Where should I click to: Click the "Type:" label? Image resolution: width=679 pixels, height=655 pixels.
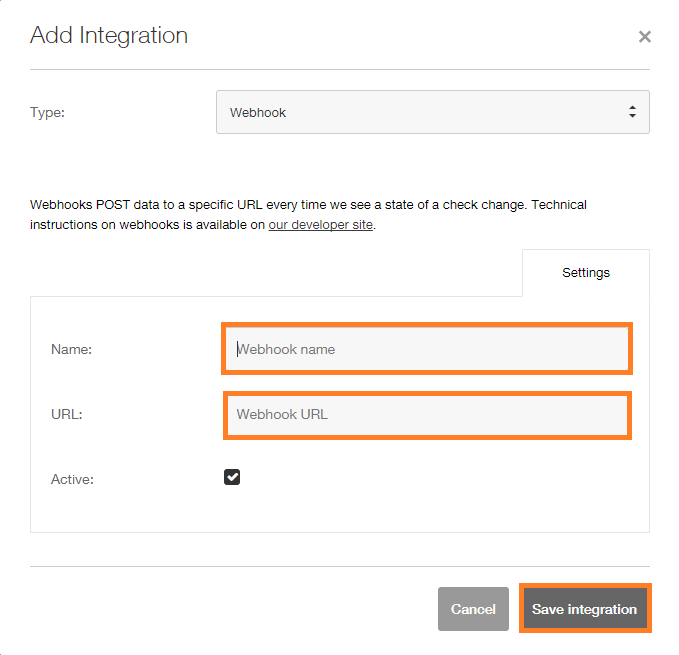(x=47, y=112)
